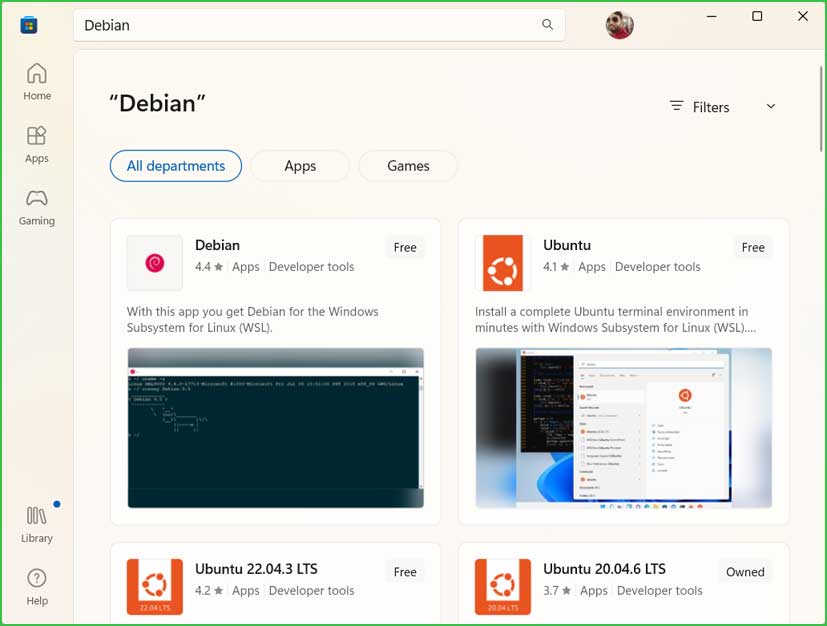Select the All departments tab
827x626 pixels.
(x=176, y=166)
